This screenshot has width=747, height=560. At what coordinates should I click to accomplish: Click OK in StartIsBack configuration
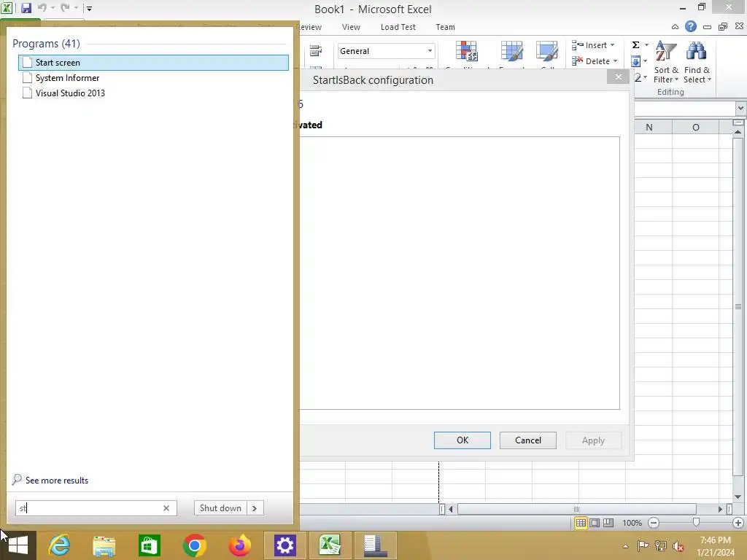(x=462, y=440)
